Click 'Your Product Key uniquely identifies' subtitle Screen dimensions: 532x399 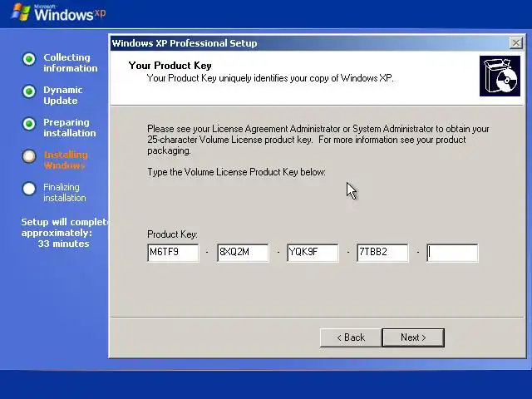270,78
